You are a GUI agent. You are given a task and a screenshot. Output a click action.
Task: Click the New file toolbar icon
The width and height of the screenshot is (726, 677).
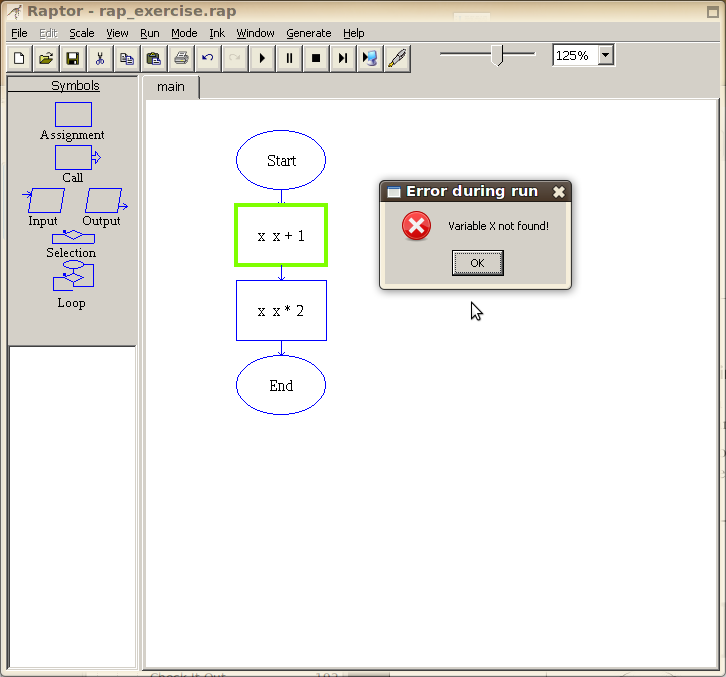tap(19, 58)
